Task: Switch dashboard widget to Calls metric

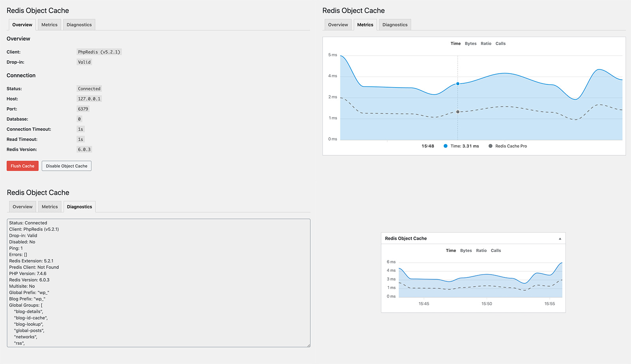Action: click(x=496, y=250)
